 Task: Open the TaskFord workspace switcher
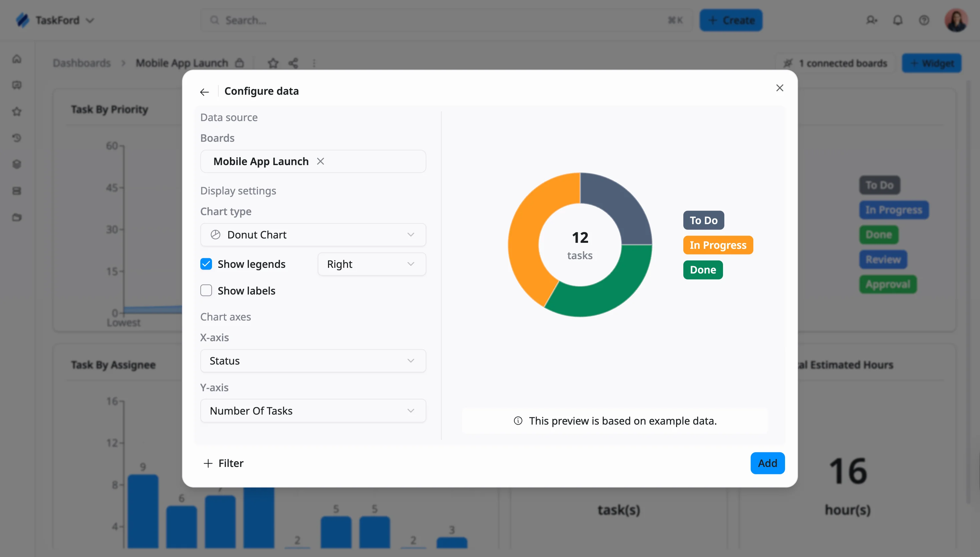tap(89, 20)
